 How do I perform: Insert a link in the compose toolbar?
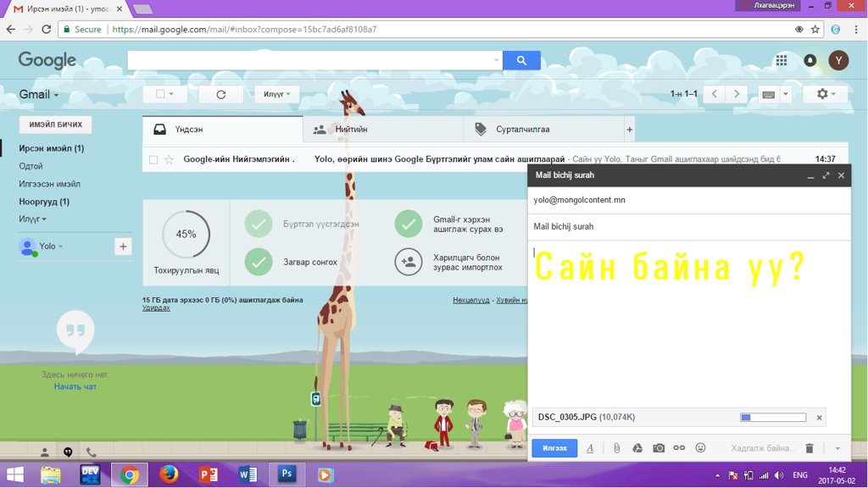[x=679, y=447]
